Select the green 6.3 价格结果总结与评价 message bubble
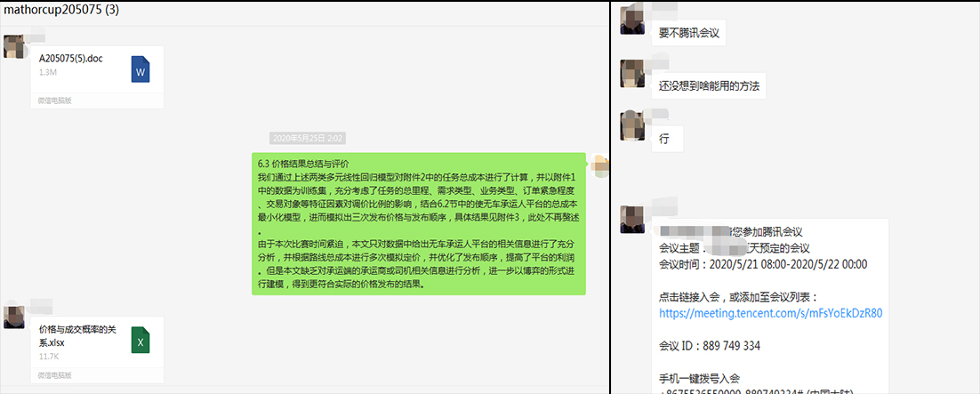Viewport: 980px width, 394px height. [x=419, y=224]
